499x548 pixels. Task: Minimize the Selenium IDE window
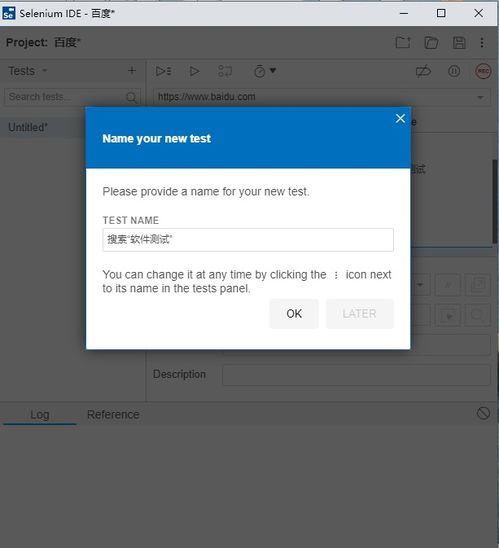pos(404,13)
